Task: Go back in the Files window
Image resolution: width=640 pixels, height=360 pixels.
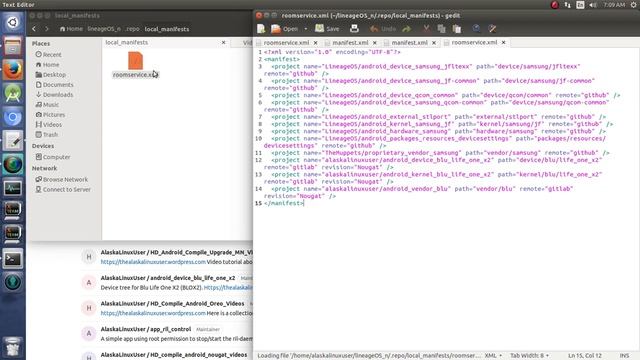Action: pos(34,29)
